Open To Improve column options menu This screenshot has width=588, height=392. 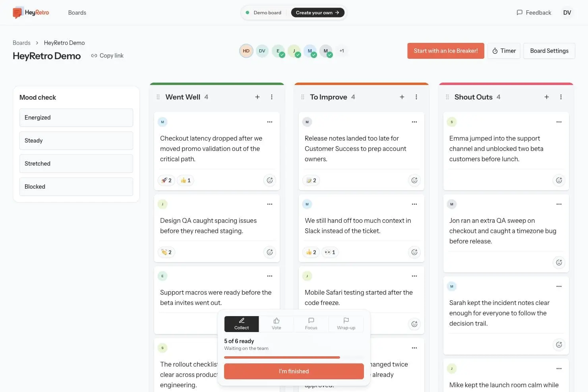pyautogui.click(x=416, y=97)
